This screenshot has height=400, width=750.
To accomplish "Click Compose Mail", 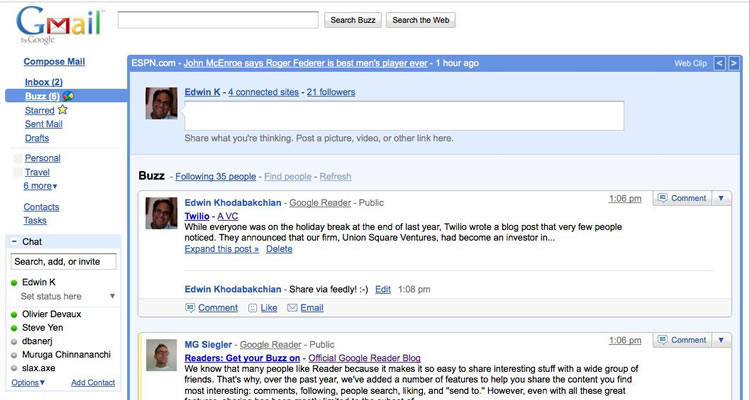I will [54, 61].
